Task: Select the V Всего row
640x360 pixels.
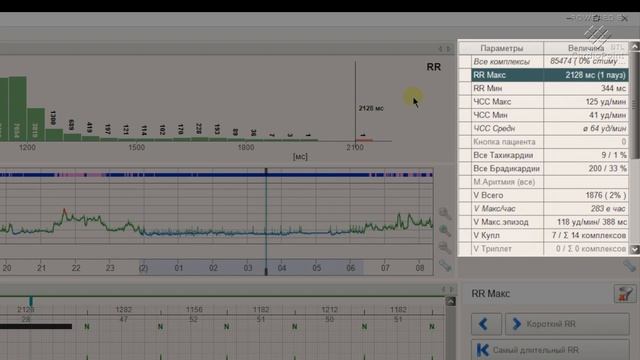Action: [549, 195]
